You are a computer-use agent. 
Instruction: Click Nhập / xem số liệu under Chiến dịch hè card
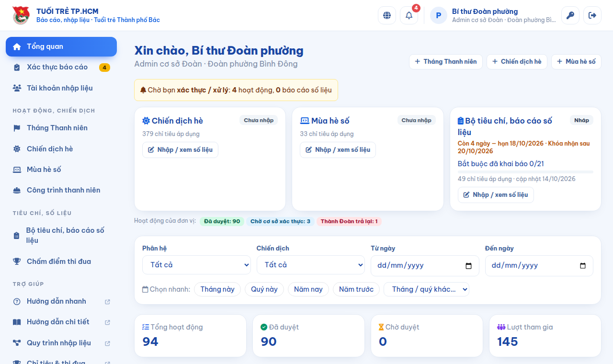180,150
